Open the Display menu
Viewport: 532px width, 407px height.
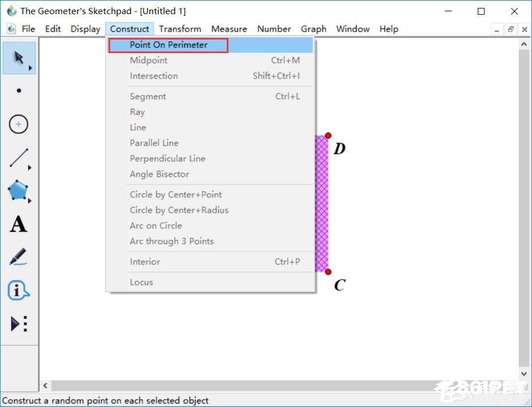tap(85, 29)
